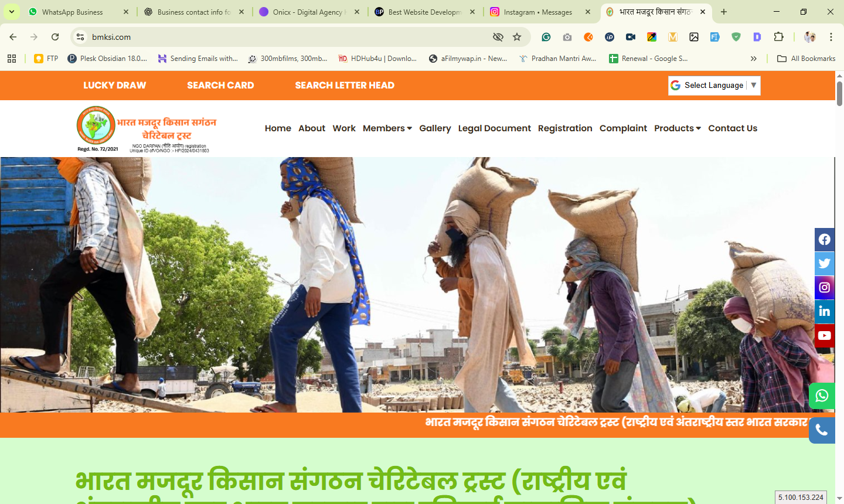
Task: Bookmark page with the star icon
Action: (517, 37)
